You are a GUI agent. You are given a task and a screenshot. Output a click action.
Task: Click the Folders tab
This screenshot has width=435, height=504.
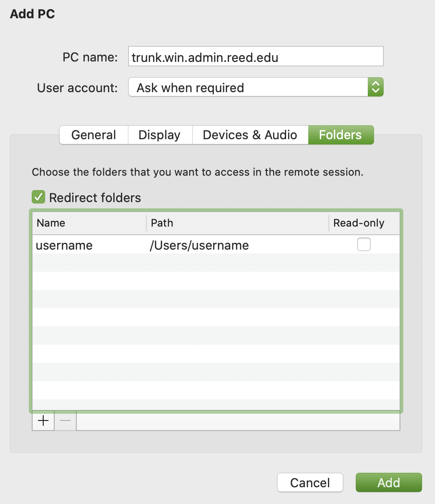(x=340, y=135)
